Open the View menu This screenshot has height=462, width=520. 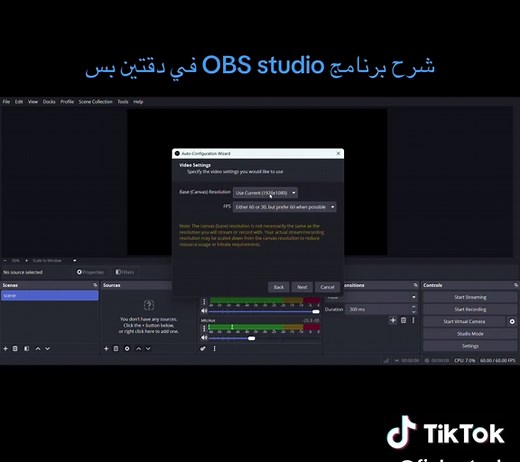click(33, 102)
